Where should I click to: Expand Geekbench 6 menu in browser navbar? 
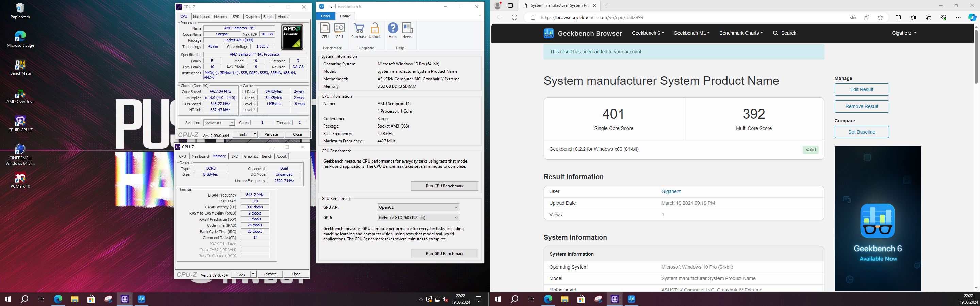(648, 33)
